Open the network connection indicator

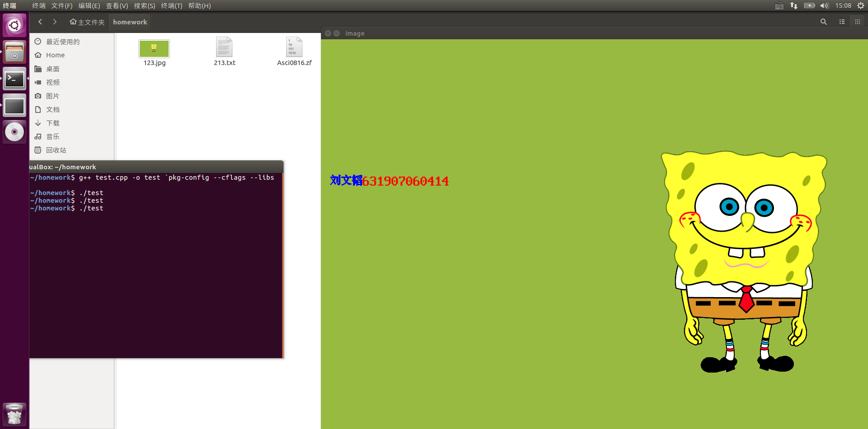click(794, 6)
